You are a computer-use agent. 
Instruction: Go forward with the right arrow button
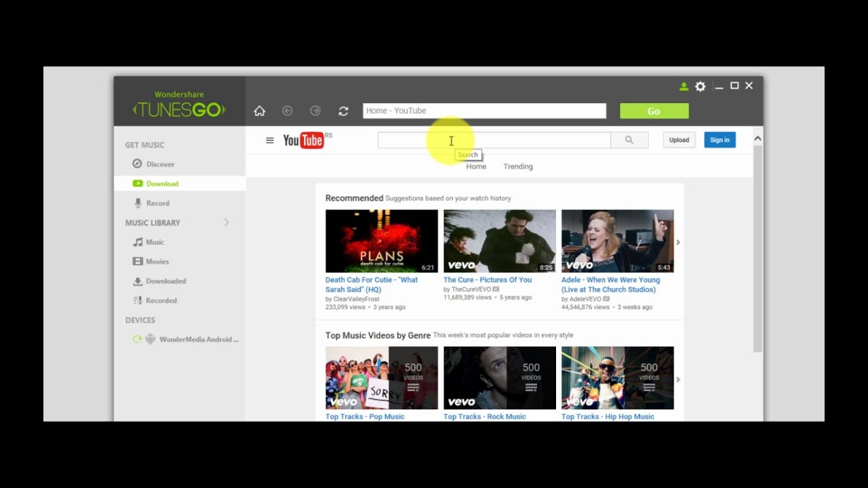315,110
